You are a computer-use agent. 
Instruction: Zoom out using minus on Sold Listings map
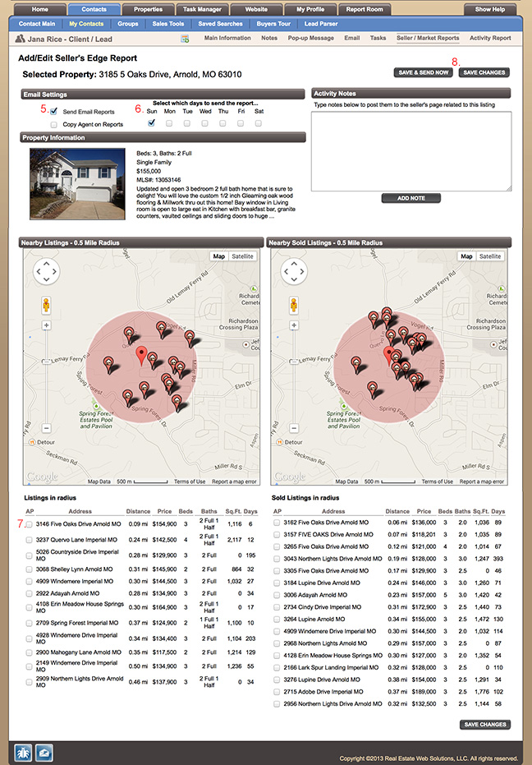294,428
